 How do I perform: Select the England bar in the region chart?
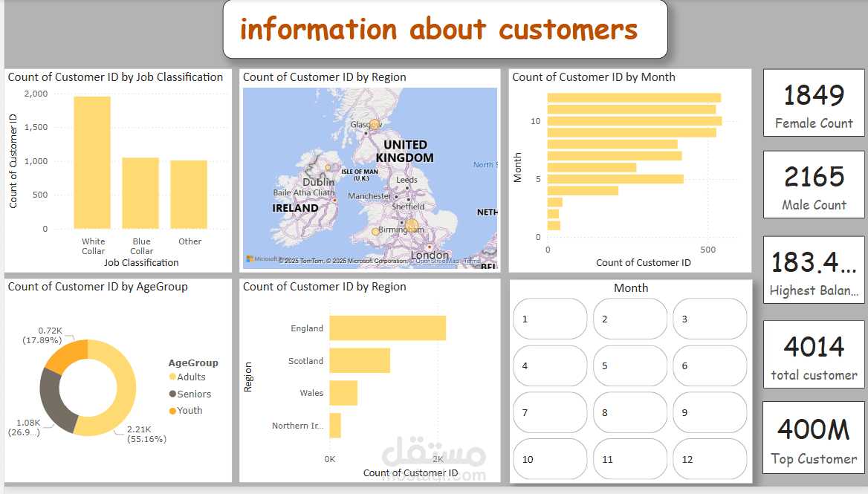point(386,328)
